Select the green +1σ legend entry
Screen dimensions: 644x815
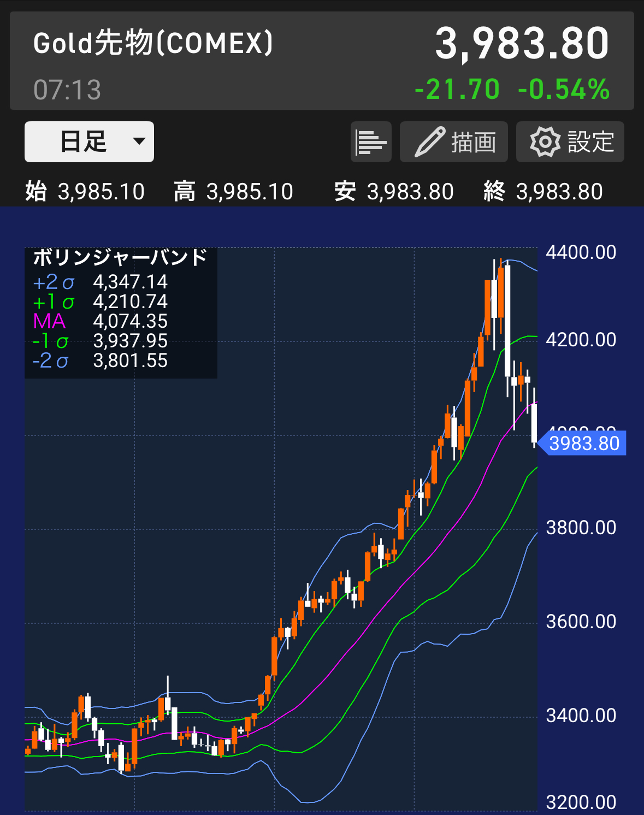pyautogui.click(x=100, y=302)
